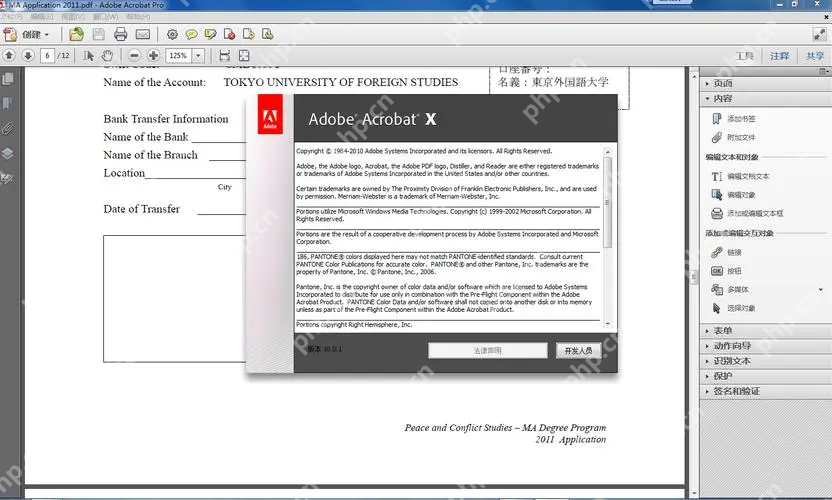Open the 创建 (Create) dropdown menu
The image size is (832, 500).
[x=37, y=35]
